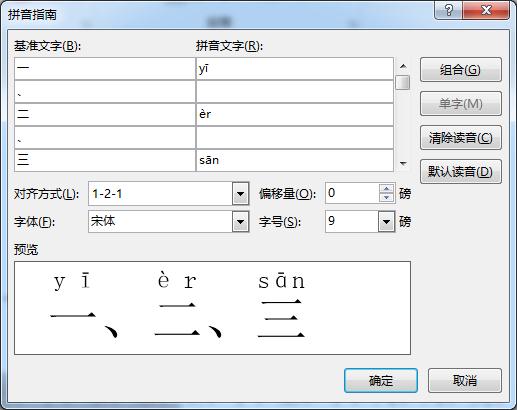Click the scroll down arrow of list
The width and height of the screenshot is (517, 410).
tap(403, 163)
